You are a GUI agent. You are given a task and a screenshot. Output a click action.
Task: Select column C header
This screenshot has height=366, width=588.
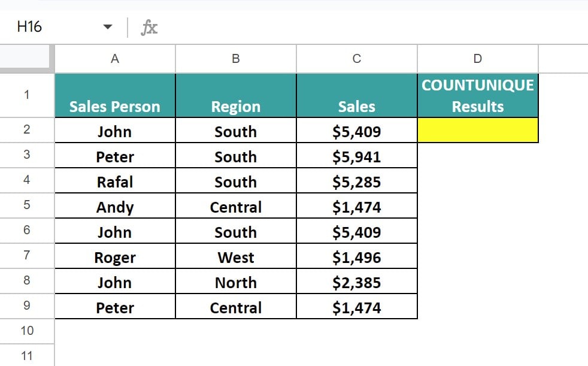click(x=357, y=59)
